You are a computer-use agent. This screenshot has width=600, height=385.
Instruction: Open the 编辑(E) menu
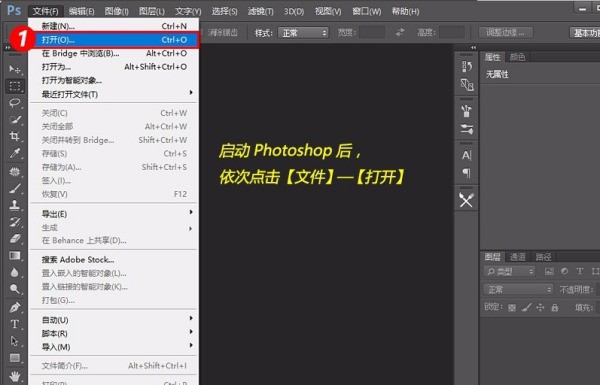[x=82, y=11]
